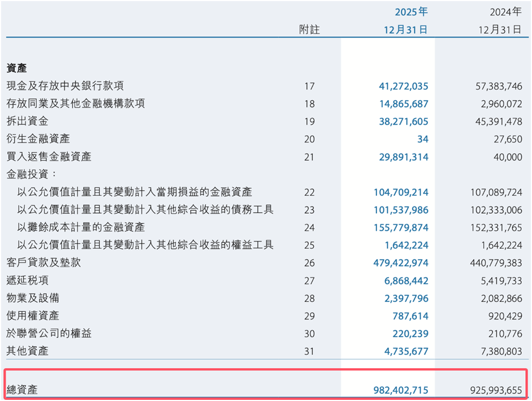The height and width of the screenshot is (401, 532).
Task: Click note 31 beside 其他資產
Action: [309, 351]
